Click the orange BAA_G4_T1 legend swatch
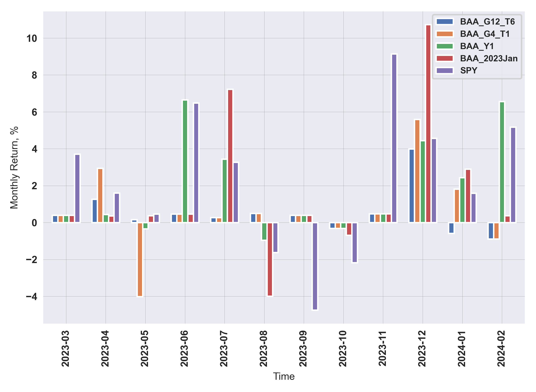The image size is (536, 392). click(x=445, y=34)
